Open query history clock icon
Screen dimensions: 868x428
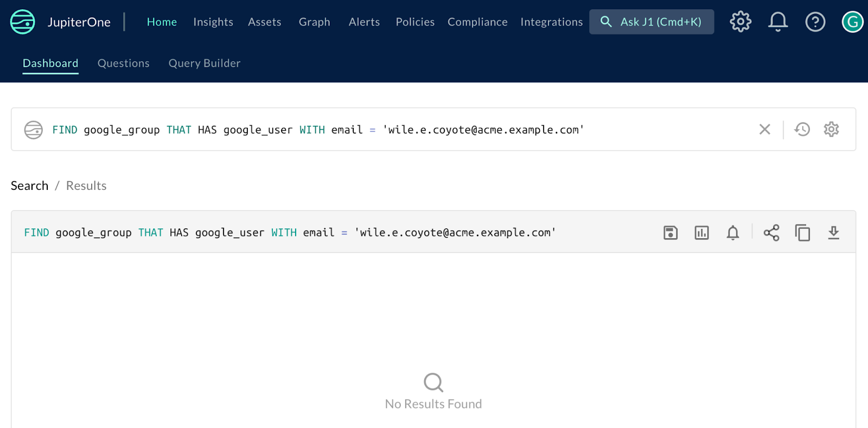click(x=802, y=130)
